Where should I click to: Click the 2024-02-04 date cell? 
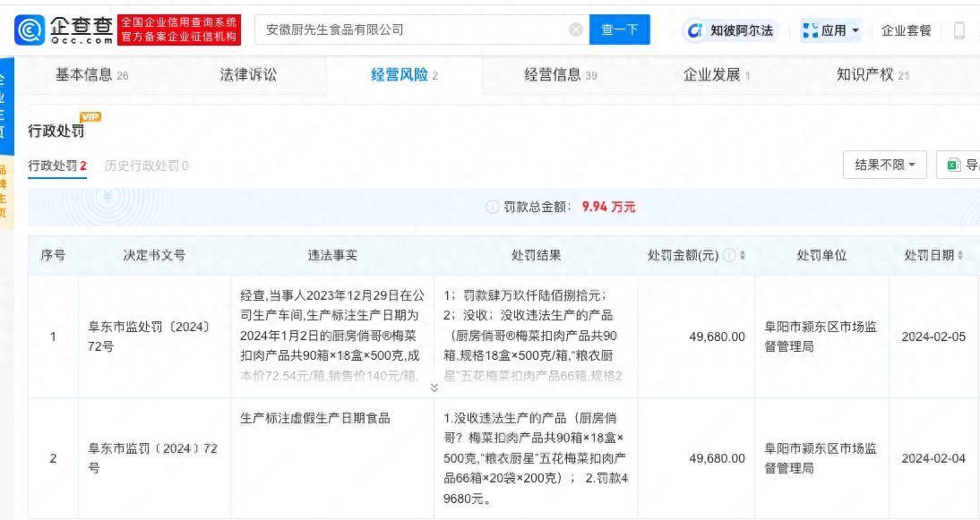tap(933, 458)
